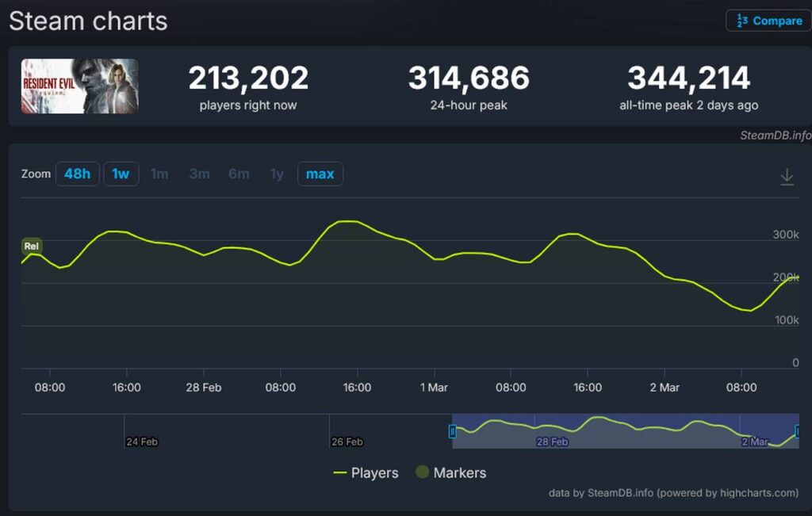The height and width of the screenshot is (516, 812).
Task: Set zoom range to 48h
Action: (x=77, y=174)
